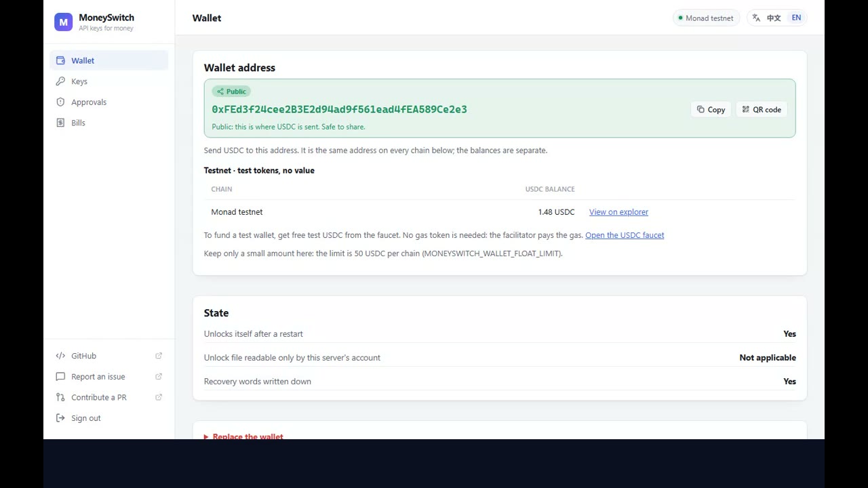
Task: Click the green Monad testnet status dot
Action: (680, 18)
